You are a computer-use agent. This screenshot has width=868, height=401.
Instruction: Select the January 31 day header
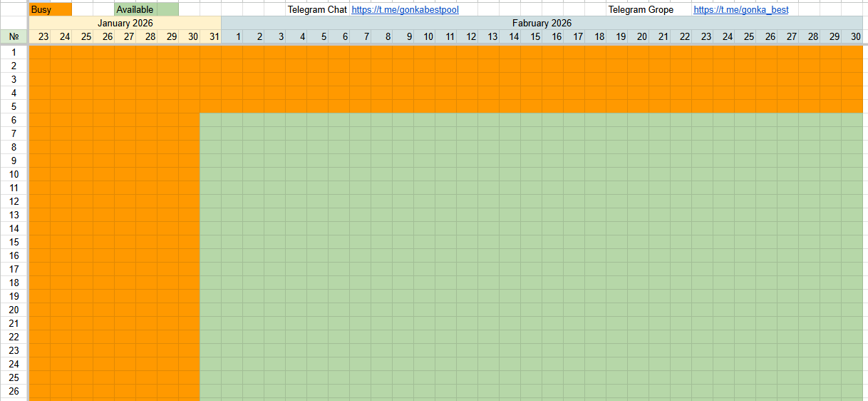211,36
